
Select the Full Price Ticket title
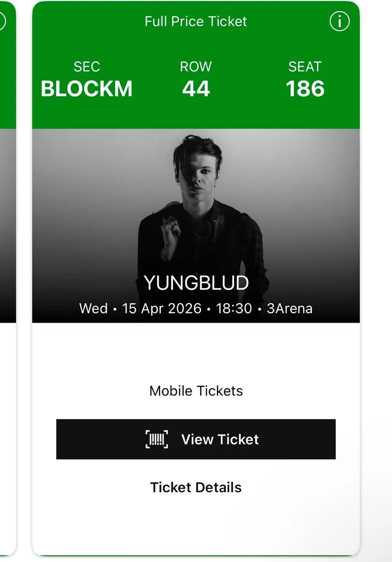(196, 21)
